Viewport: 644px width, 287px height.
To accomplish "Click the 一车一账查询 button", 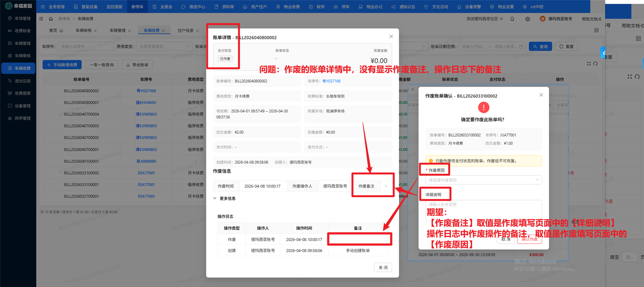I will coord(102,65).
